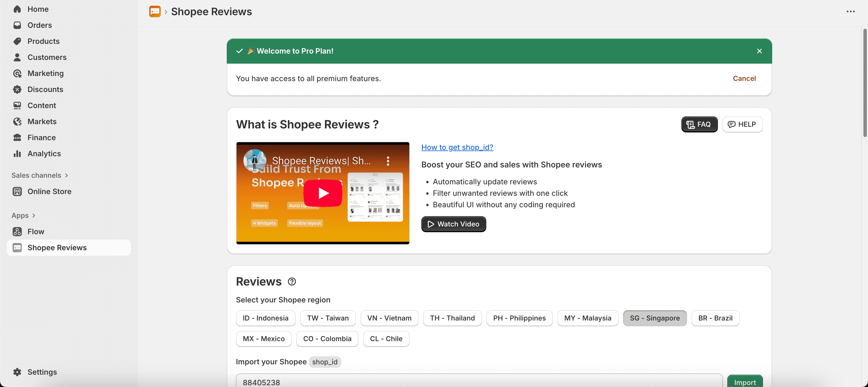Image resolution: width=868 pixels, height=387 pixels.
Task: Click the YouTube play button on video
Action: 323,193
